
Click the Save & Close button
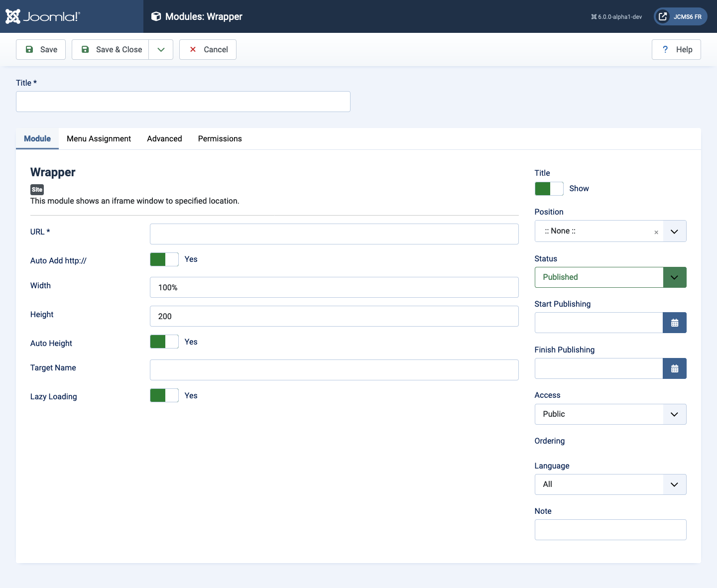pos(111,49)
